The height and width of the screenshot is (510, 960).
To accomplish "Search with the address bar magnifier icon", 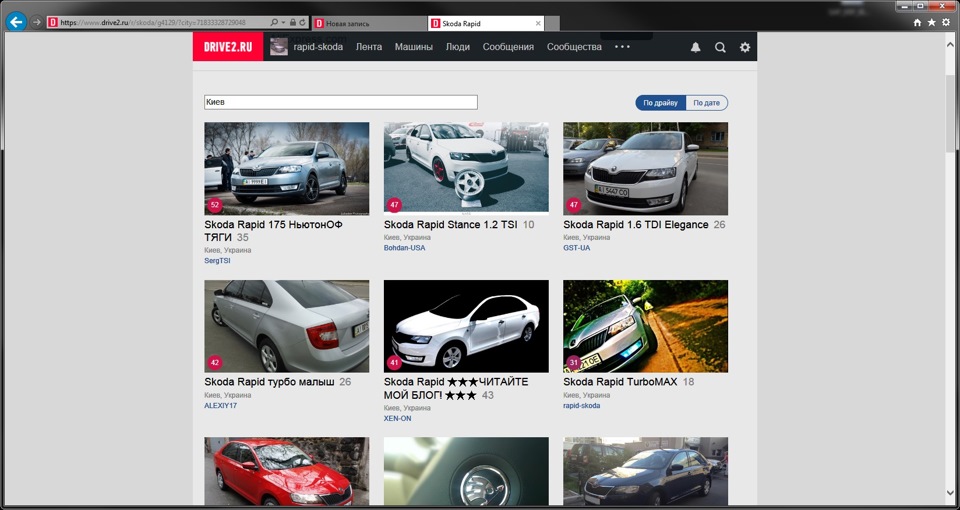I will [x=274, y=22].
